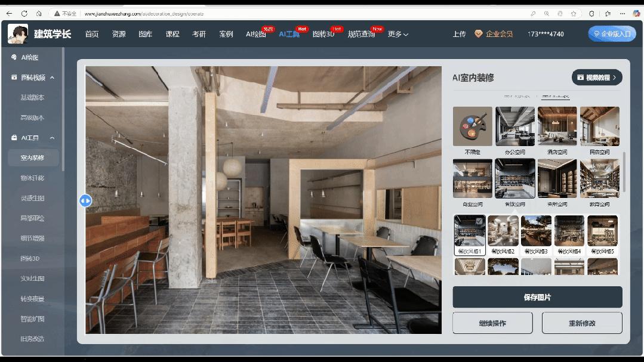This screenshot has width=644, height=362.
Task: Click the 企业会员 diamond icon
Action: pos(479,33)
